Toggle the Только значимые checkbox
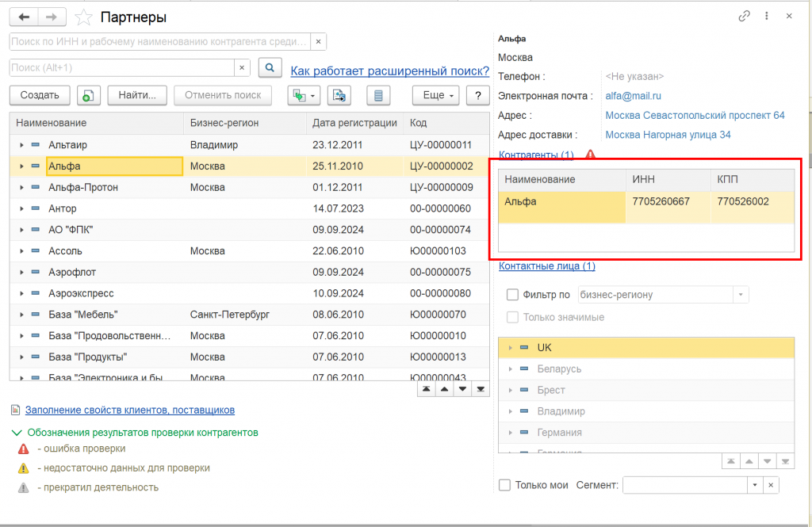The width and height of the screenshot is (812, 527). click(x=512, y=317)
